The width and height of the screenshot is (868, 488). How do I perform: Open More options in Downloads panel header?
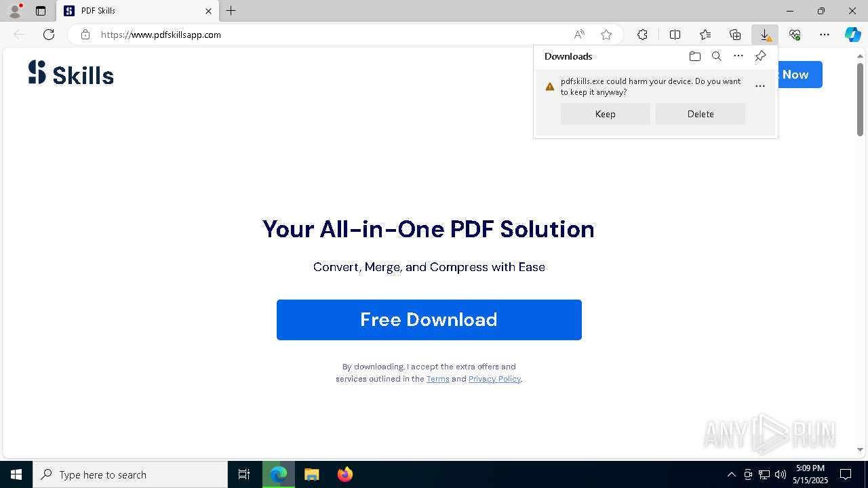[738, 56]
